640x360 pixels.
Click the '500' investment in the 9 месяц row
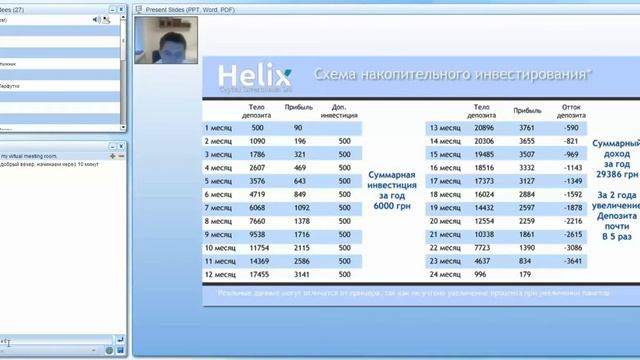[x=344, y=234]
